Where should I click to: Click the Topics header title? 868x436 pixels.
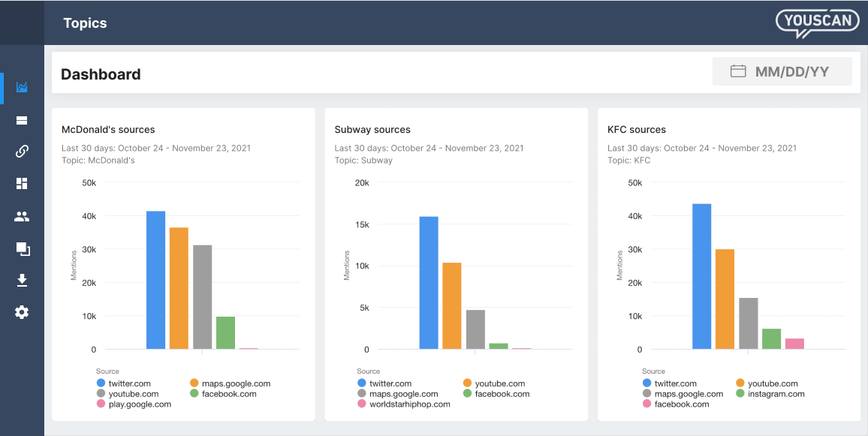tap(85, 23)
